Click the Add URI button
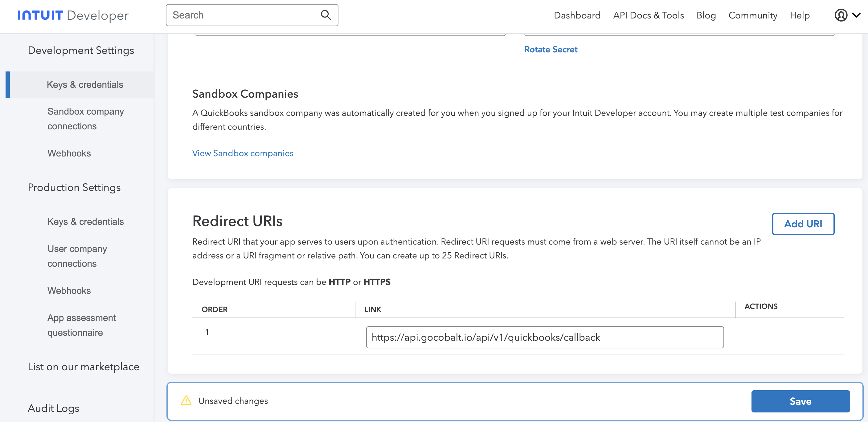 click(803, 224)
